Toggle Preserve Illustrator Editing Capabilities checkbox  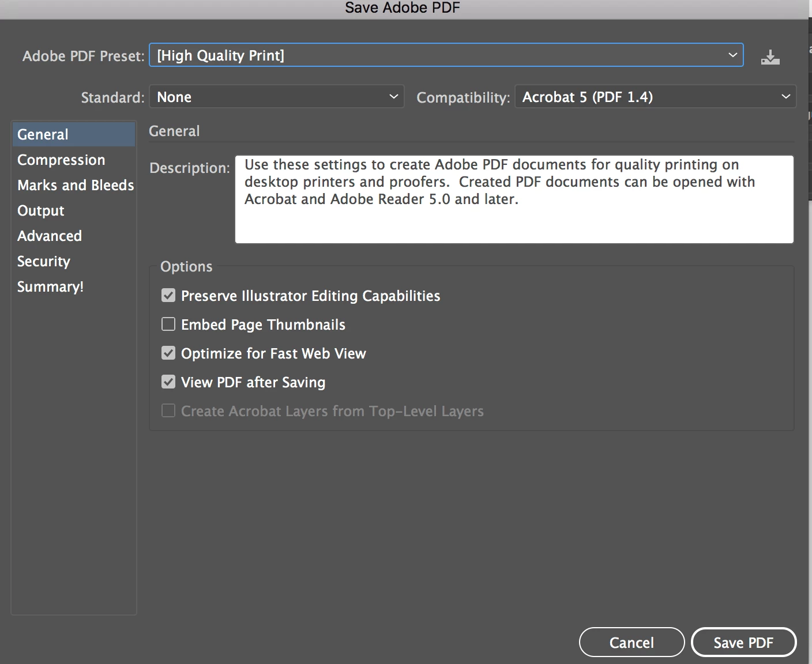(x=168, y=296)
